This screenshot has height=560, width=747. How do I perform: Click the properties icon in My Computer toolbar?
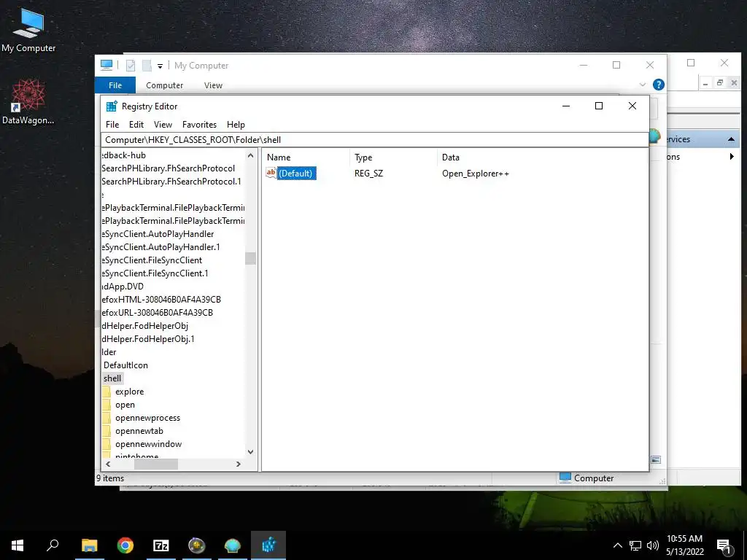click(131, 65)
